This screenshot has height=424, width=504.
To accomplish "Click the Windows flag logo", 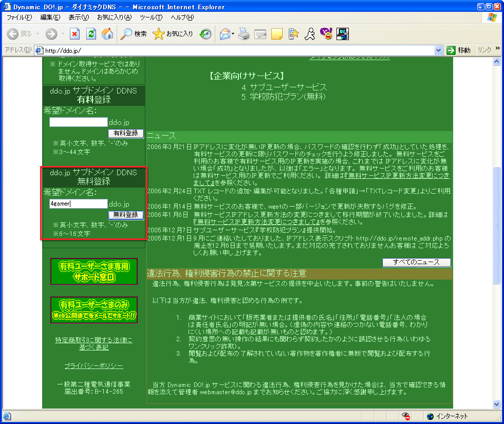I will [492, 17].
